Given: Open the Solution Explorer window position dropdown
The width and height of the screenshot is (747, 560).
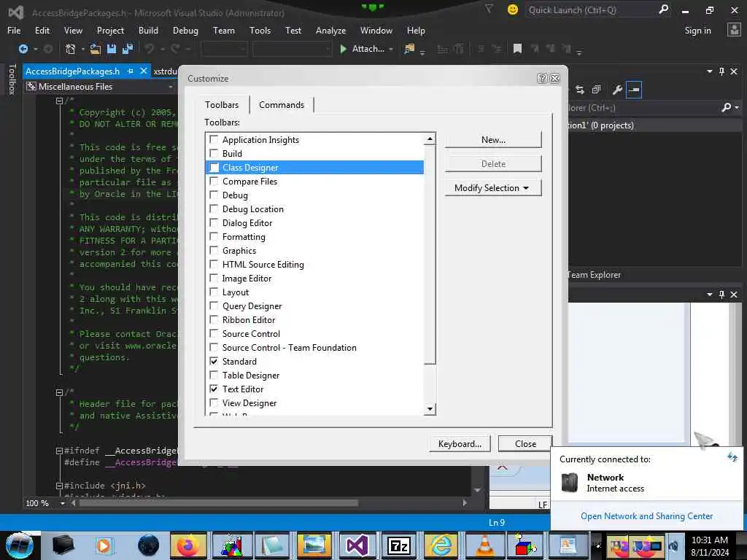Looking at the screenshot, I should pos(709,71).
